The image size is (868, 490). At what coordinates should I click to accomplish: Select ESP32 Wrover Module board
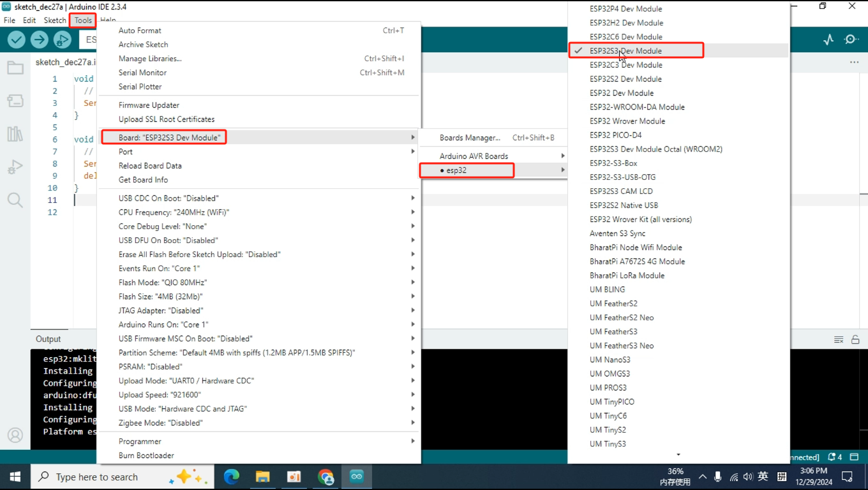[678, 121]
